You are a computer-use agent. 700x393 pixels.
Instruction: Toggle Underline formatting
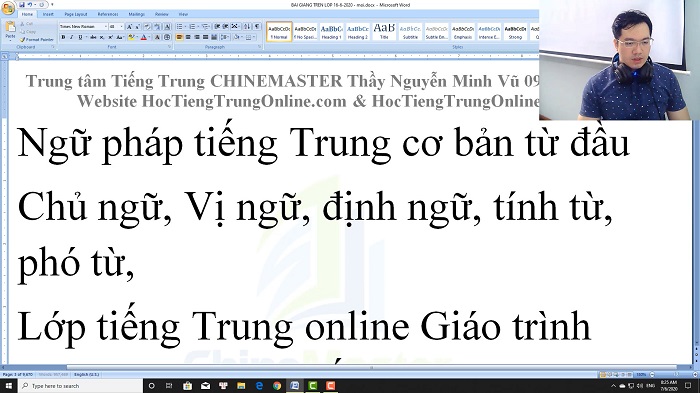81,38
